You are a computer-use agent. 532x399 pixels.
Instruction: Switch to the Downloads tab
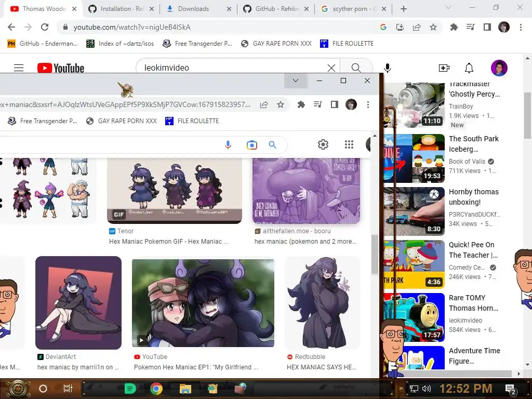coord(198,9)
